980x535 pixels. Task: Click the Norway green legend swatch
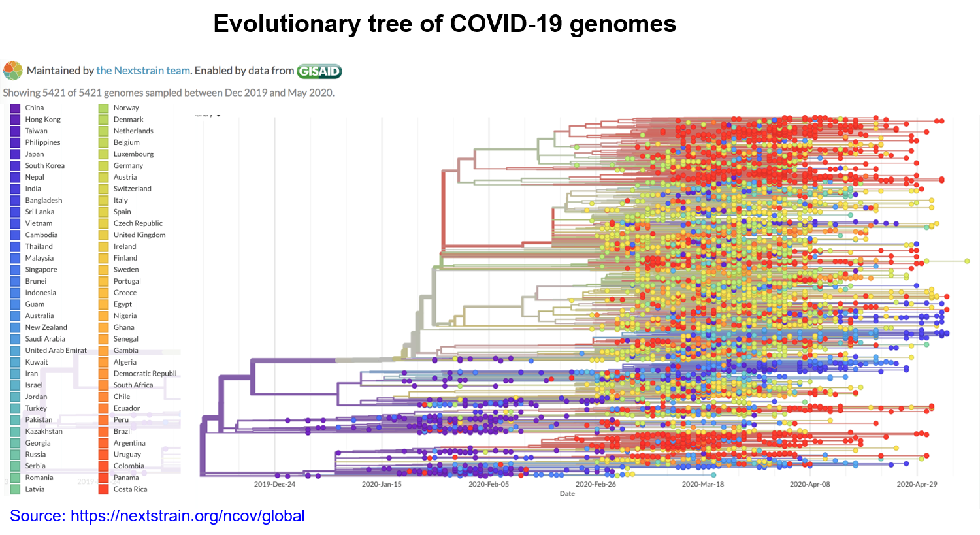click(103, 108)
